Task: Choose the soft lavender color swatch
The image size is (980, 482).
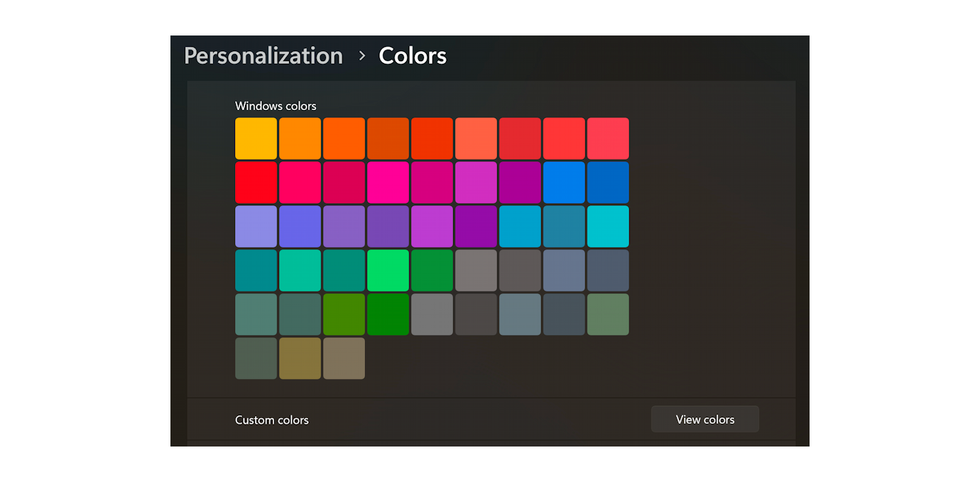Action: click(x=256, y=226)
